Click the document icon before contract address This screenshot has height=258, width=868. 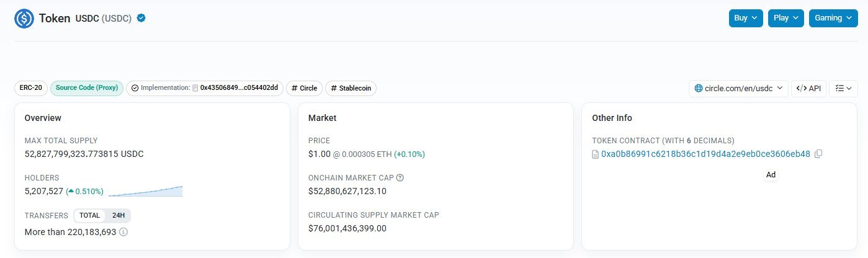596,154
